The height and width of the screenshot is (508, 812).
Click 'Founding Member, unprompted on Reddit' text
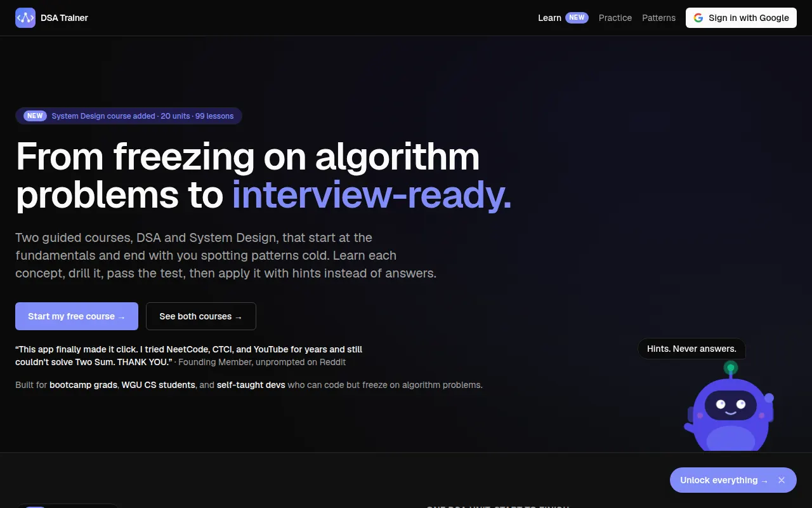tap(262, 362)
